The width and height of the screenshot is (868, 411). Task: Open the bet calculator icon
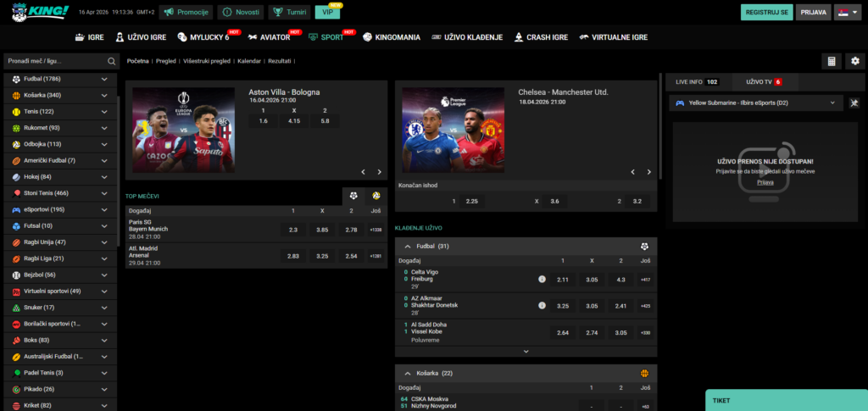pos(831,61)
